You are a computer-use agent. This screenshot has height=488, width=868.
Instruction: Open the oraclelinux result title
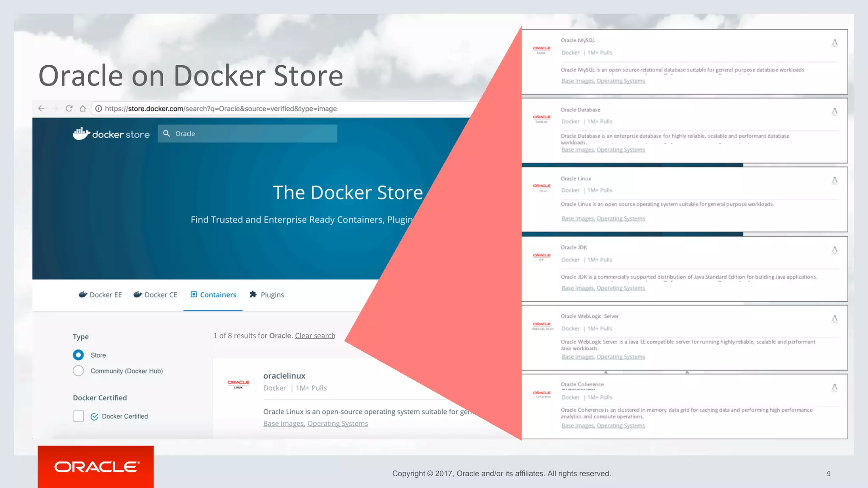284,376
